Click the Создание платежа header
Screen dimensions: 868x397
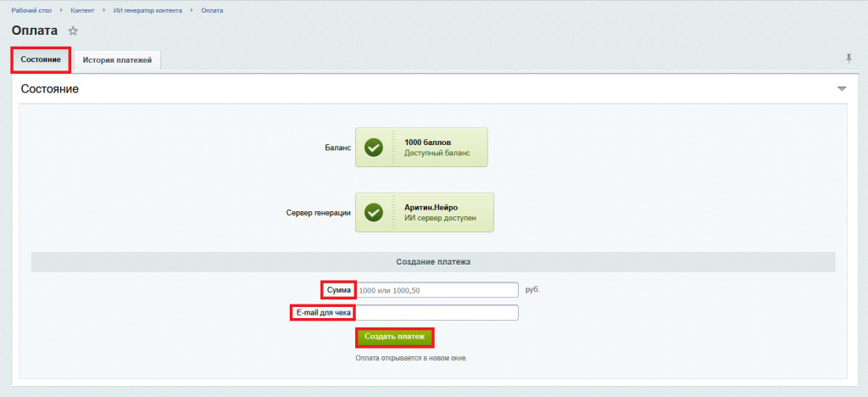[x=433, y=262]
